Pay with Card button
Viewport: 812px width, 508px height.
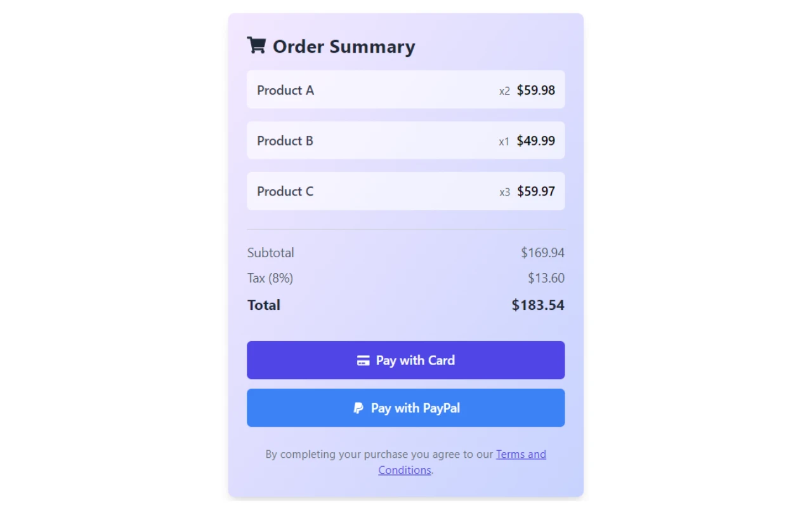pyautogui.click(x=406, y=360)
